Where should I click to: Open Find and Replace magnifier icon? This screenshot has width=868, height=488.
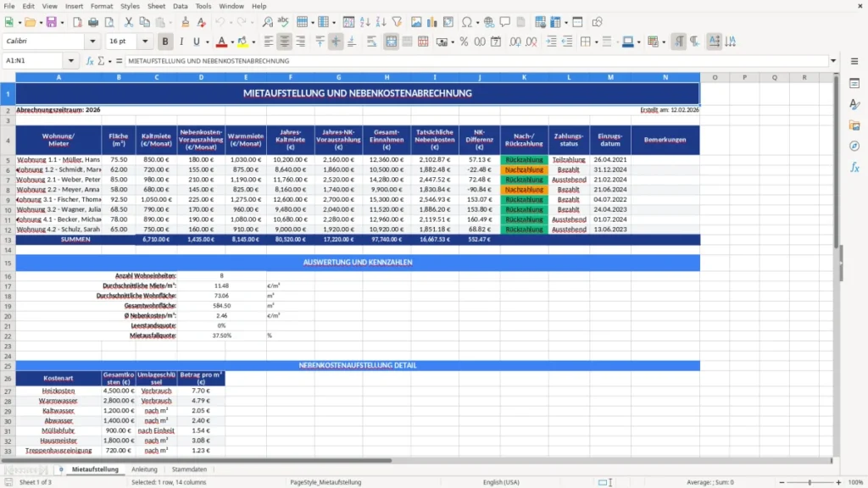tap(267, 22)
